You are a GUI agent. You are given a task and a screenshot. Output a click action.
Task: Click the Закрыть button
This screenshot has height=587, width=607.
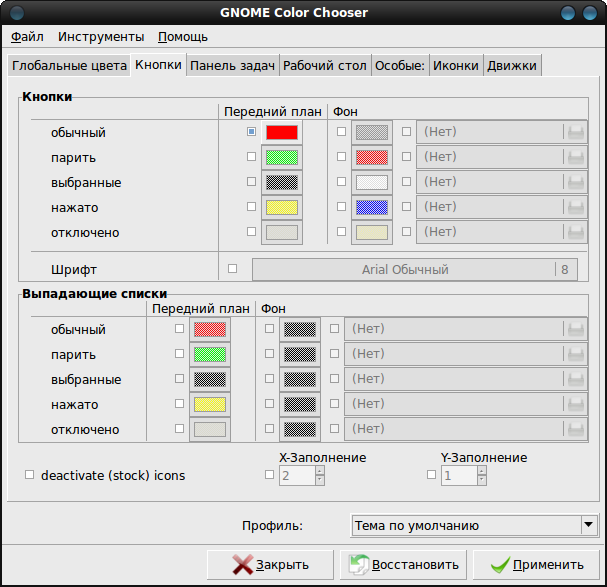pyautogui.click(x=270, y=565)
